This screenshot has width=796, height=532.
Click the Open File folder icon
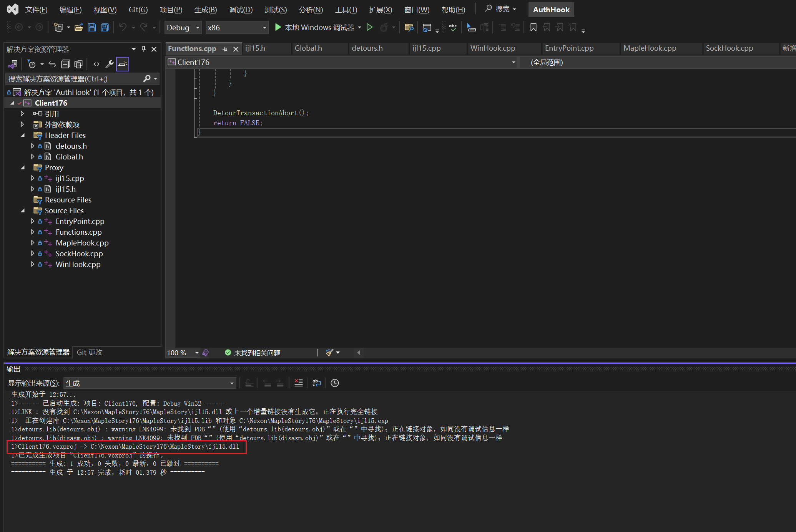pos(79,27)
